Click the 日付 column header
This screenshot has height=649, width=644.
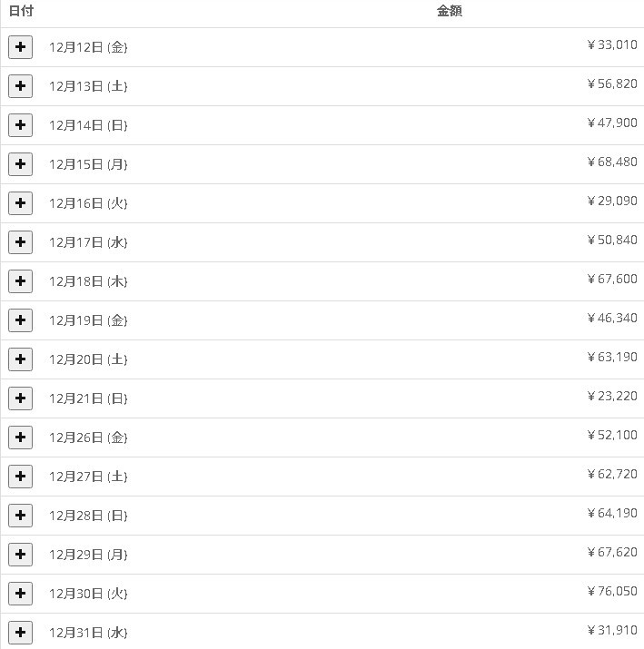(x=21, y=12)
